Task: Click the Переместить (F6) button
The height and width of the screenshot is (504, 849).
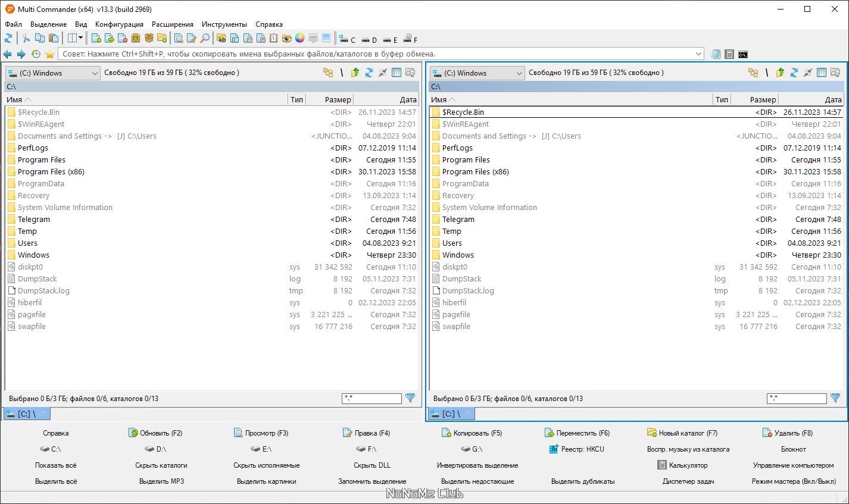Action: pyautogui.click(x=577, y=433)
